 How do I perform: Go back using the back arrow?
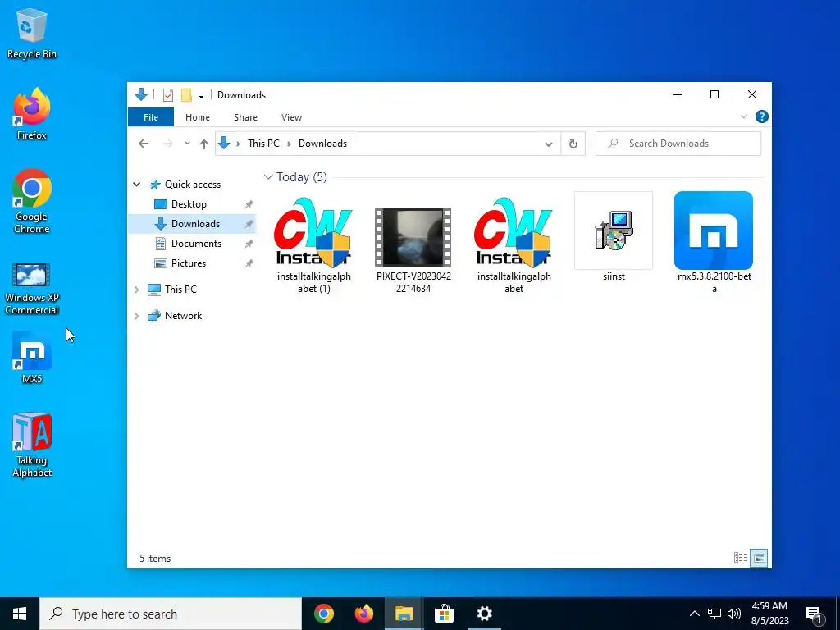coord(143,144)
